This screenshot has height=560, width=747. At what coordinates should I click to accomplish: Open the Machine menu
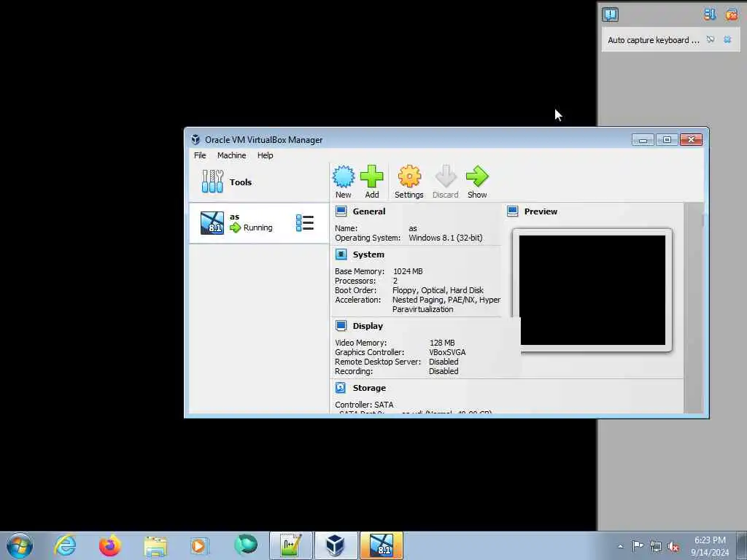pyautogui.click(x=231, y=155)
